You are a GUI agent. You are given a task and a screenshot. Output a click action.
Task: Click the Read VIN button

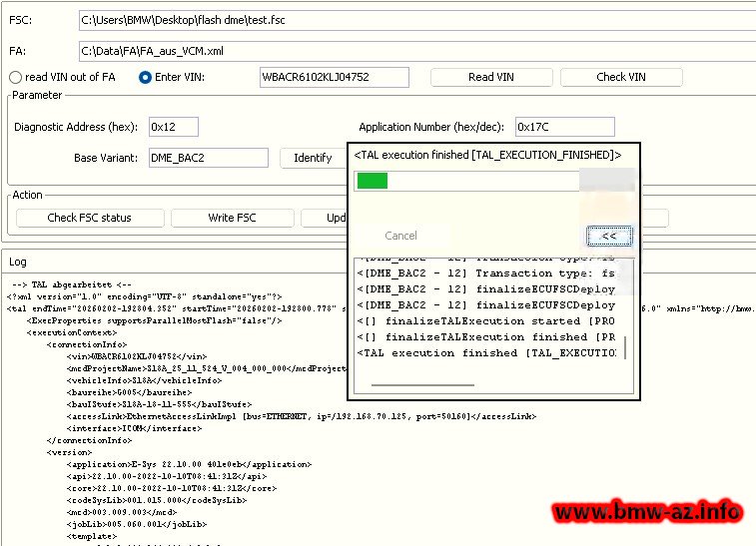[491, 78]
